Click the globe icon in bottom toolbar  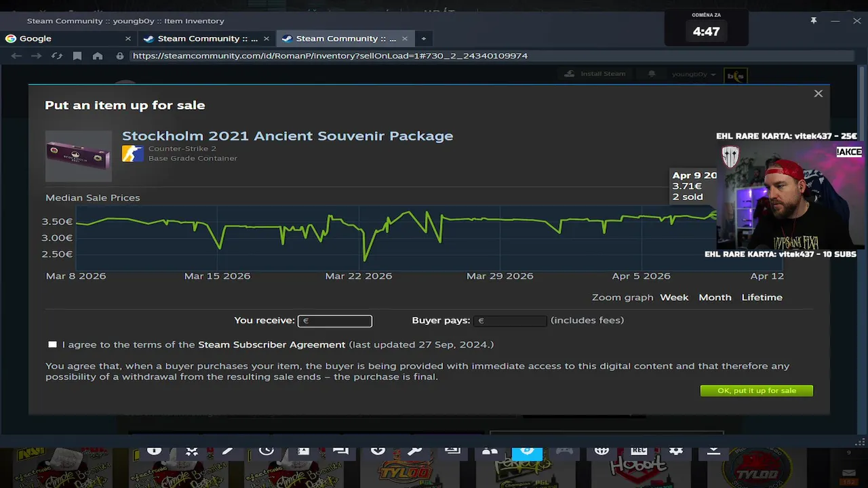pos(601,450)
